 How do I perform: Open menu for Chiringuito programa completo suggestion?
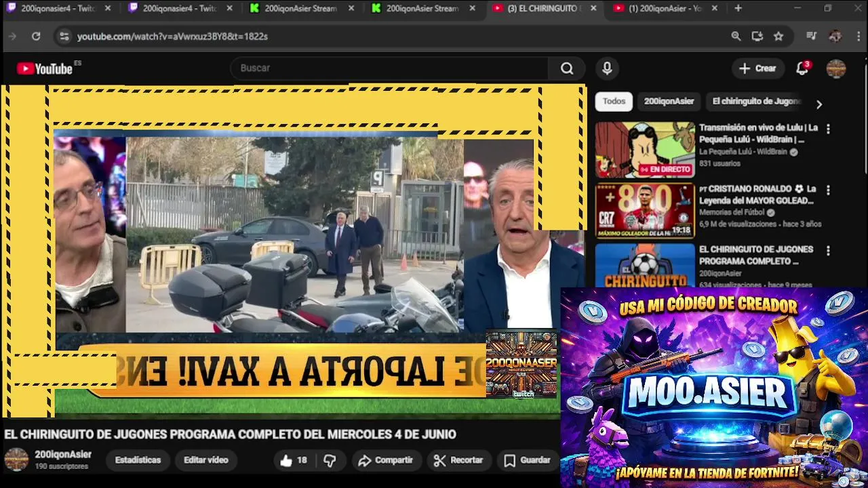point(827,251)
